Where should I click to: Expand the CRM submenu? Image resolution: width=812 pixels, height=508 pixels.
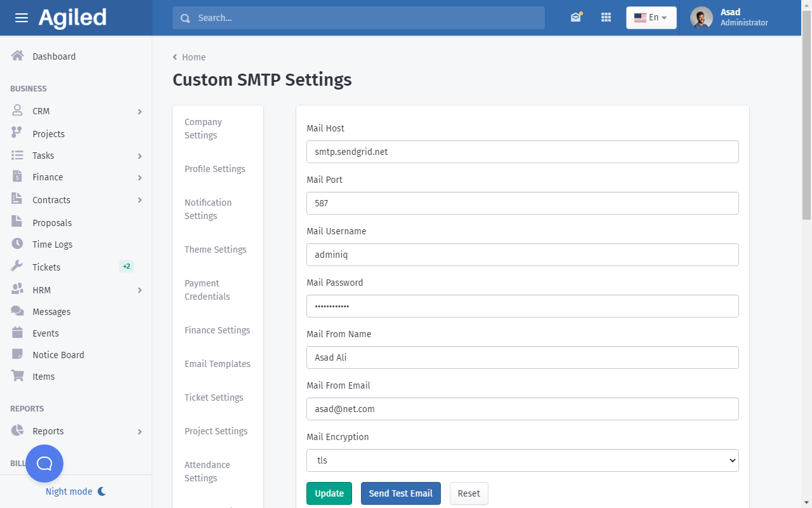(140, 112)
